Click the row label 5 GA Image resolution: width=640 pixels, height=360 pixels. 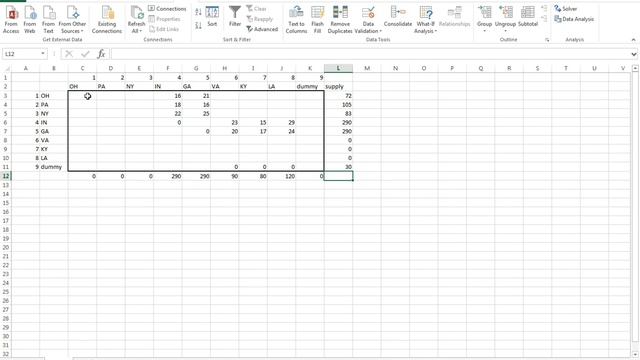coord(53,131)
